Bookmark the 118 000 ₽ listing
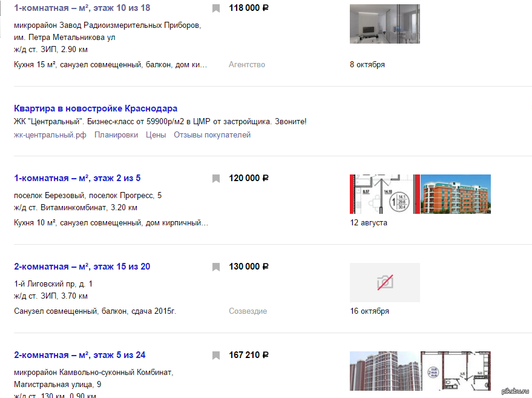The height and width of the screenshot is (398, 532). pos(216,8)
